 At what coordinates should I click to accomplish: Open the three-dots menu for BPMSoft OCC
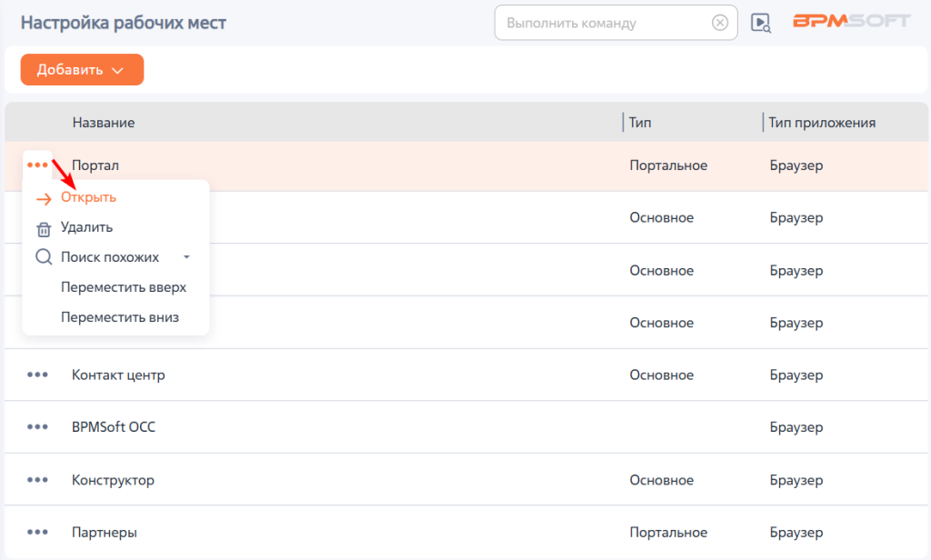(x=37, y=427)
